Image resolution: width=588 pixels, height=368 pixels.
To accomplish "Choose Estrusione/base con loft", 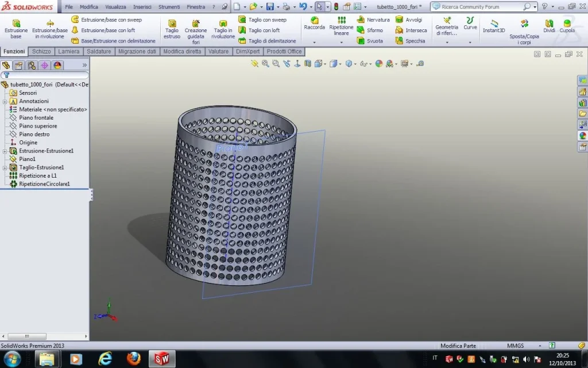I will click(103, 30).
